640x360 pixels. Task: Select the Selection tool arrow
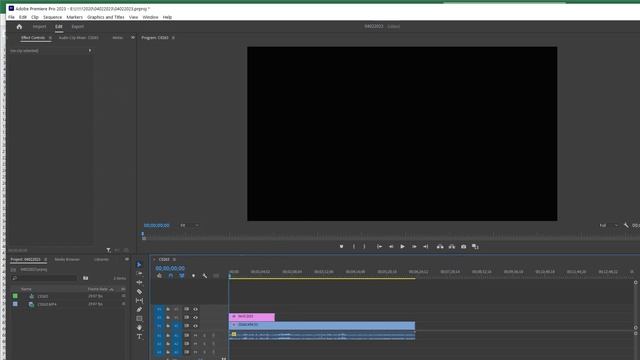pos(139,264)
